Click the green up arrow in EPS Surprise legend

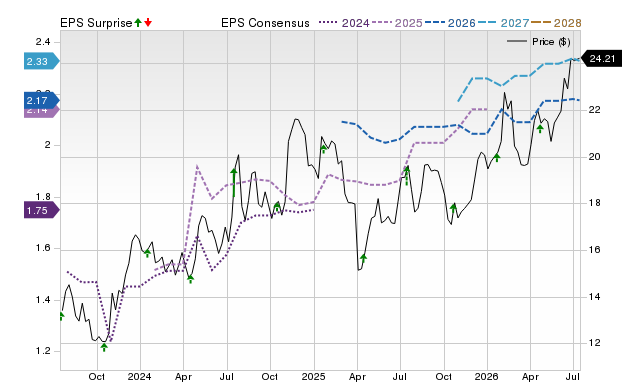[138, 23]
